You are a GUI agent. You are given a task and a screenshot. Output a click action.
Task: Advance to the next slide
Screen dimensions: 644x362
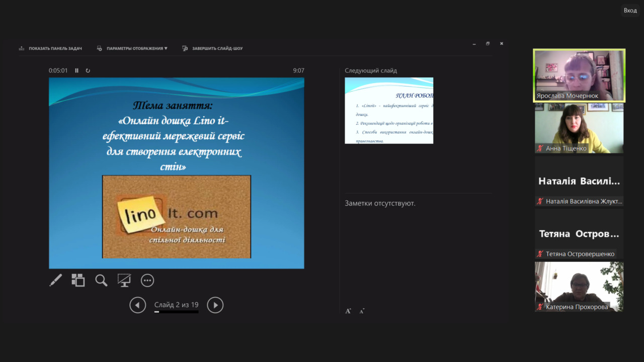pyautogui.click(x=215, y=305)
